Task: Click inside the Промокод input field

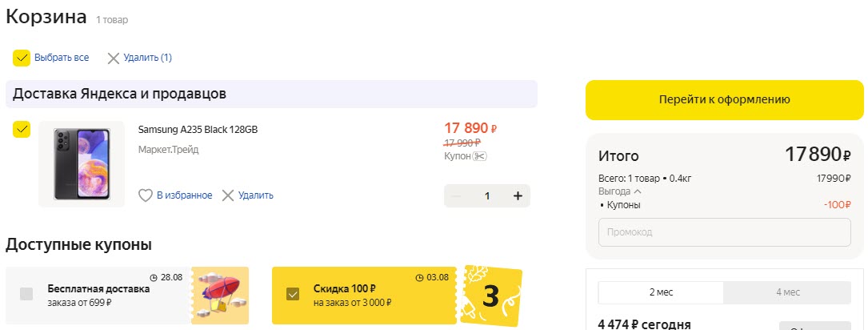Action: (724, 232)
